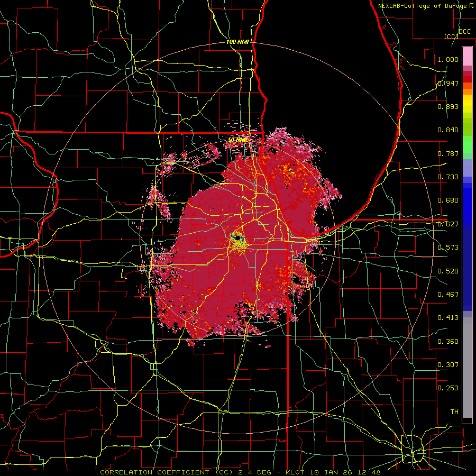This screenshot has width=476, height=476.
Task: Click the Correlation Coefficient KLOT caption text
Action: 240,472
